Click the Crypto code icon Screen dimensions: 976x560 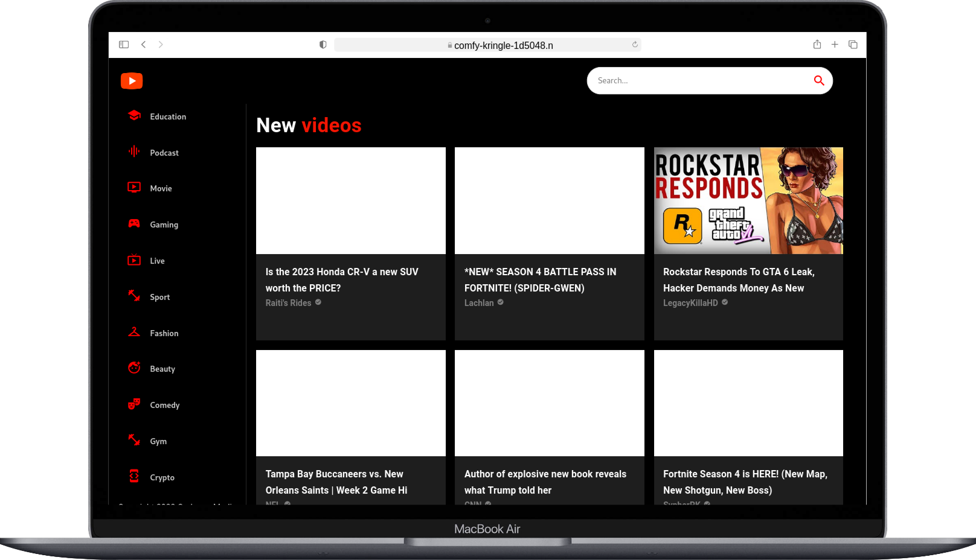tap(134, 476)
